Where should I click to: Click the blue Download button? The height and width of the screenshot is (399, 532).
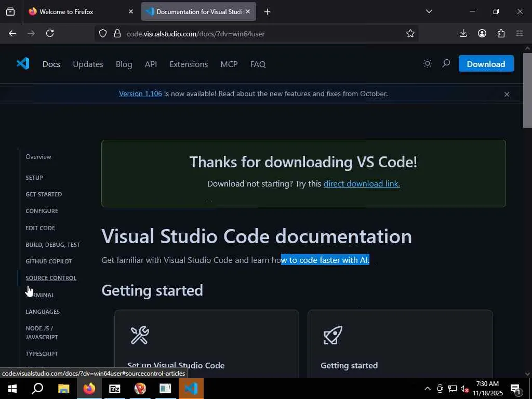tap(486, 64)
